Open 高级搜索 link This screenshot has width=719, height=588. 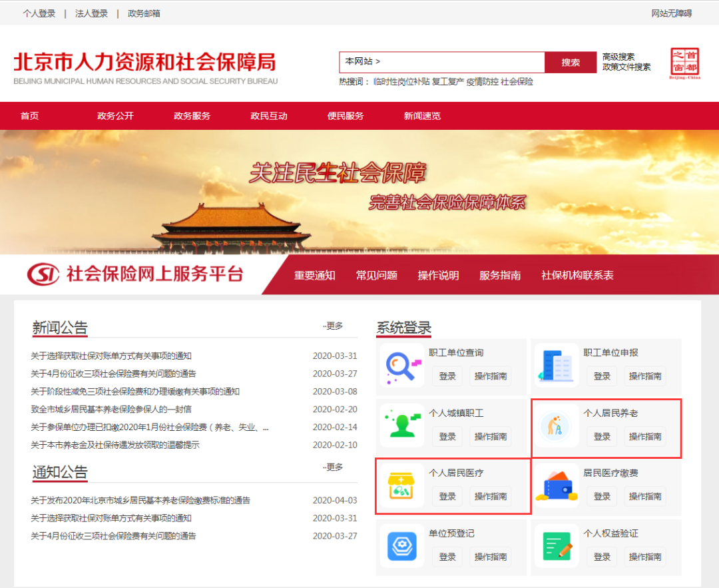pos(618,57)
